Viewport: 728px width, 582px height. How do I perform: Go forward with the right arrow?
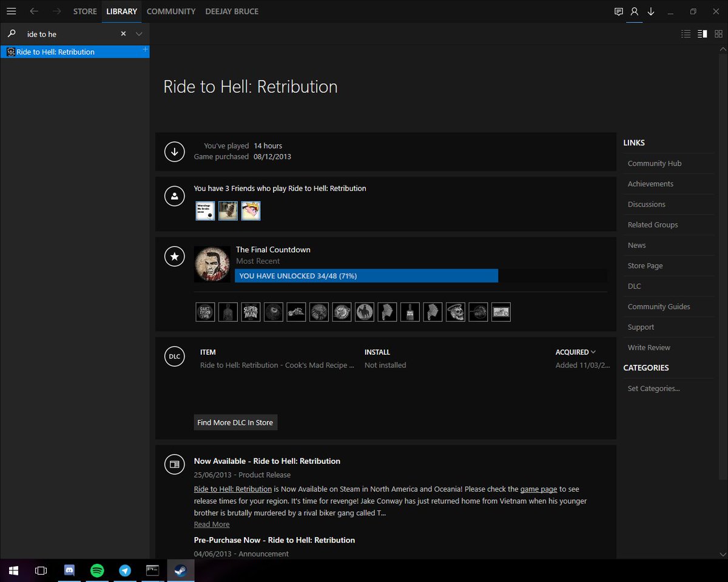tap(56, 12)
